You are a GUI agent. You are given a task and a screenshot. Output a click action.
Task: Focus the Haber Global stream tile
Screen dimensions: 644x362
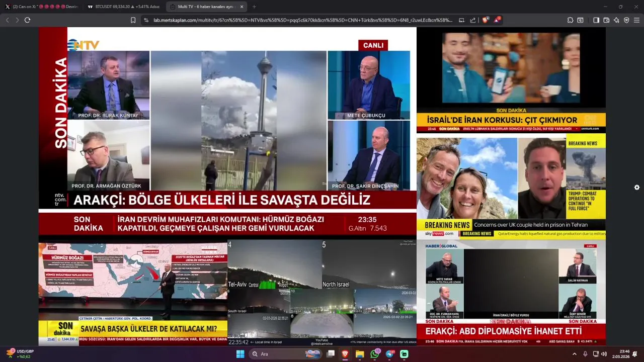click(x=511, y=293)
